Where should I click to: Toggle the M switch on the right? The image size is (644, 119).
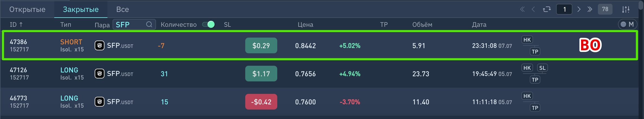[x=627, y=24]
